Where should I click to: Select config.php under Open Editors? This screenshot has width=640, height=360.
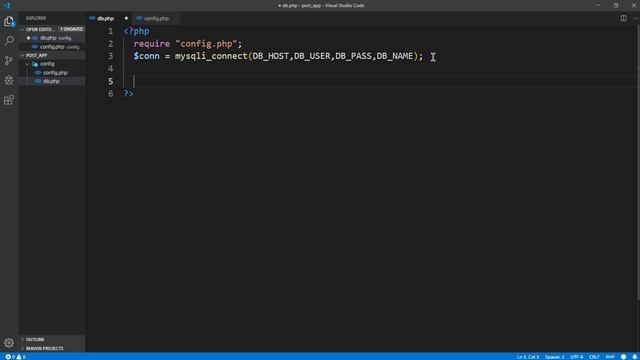point(52,47)
